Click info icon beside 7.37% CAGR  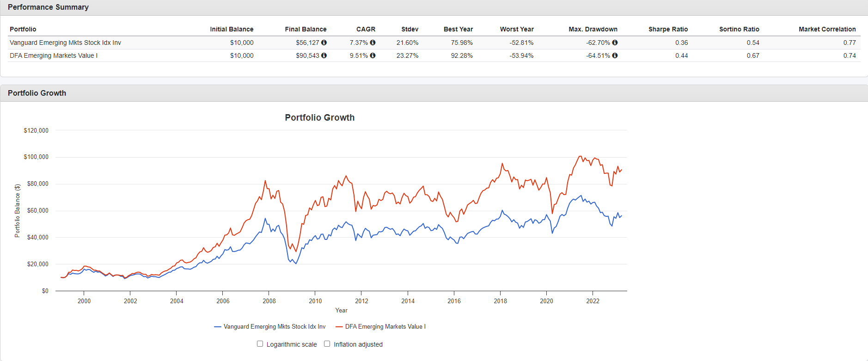click(373, 43)
